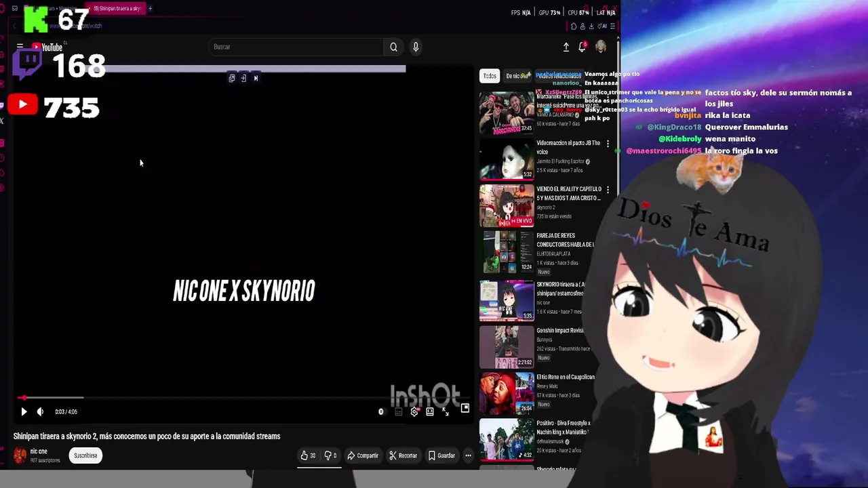Screen dimensions: 868x488
Task: Open Positivo - Diva Freestyle video thumbnail
Action: click(x=507, y=439)
